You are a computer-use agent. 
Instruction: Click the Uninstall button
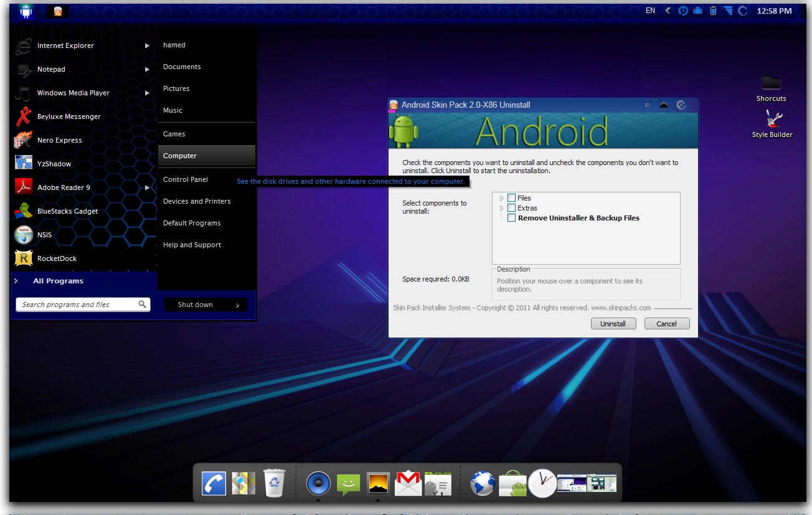click(613, 323)
